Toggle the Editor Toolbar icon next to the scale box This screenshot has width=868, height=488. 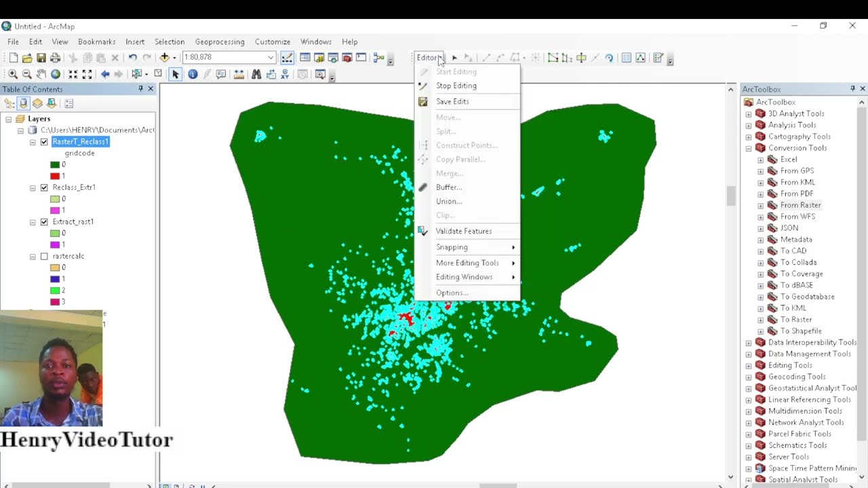[287, 58]
